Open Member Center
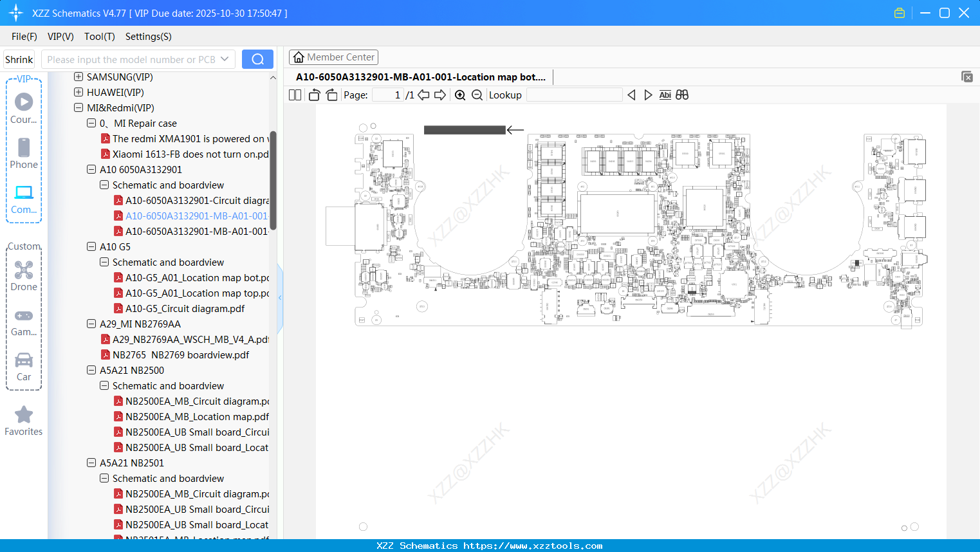The width and height of the screenshot is (980, 552). point(333,57)
